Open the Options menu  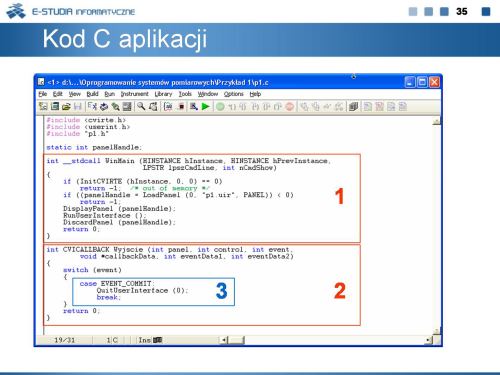click(x=233, y=94)
